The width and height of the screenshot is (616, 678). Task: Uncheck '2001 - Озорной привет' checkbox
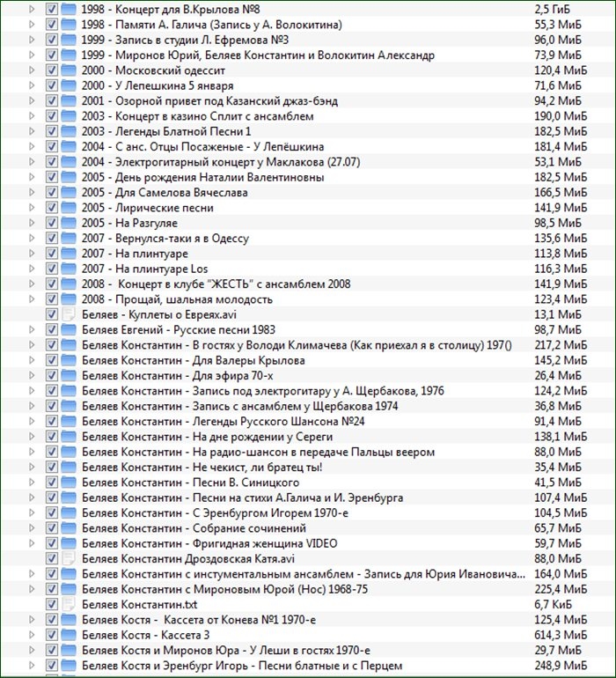click(x=51, y=100)
